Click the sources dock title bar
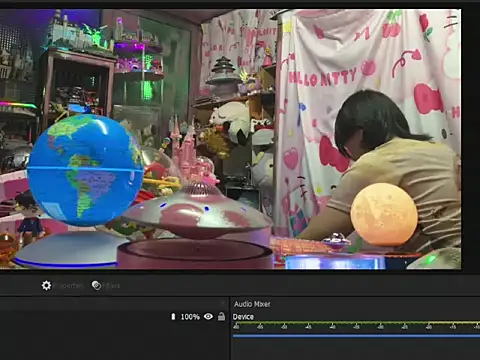This screenshot has width=480, height=360. tap(114, 304)
